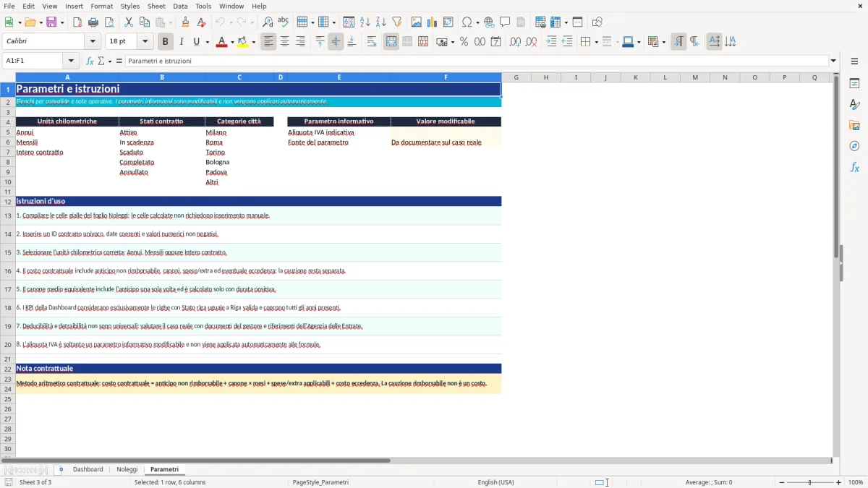
Task: Format the cell as date
Action: click(495, 42)
